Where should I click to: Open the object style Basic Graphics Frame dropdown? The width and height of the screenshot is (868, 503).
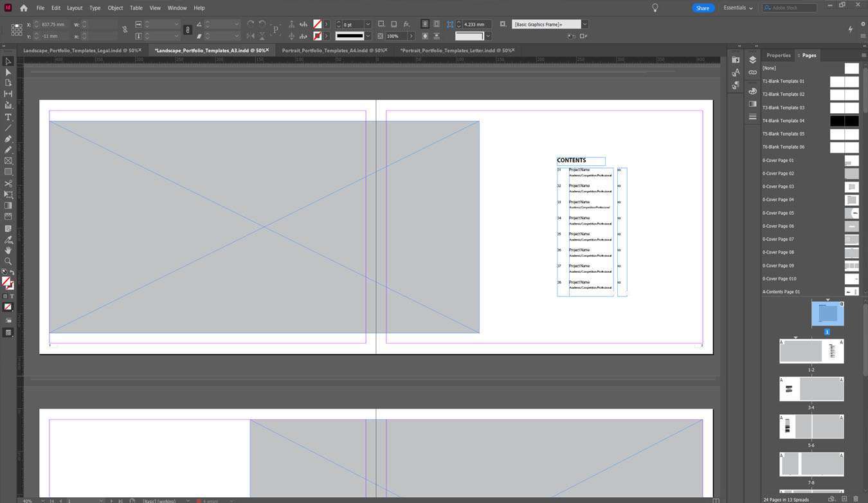click(x=584, y=24)
